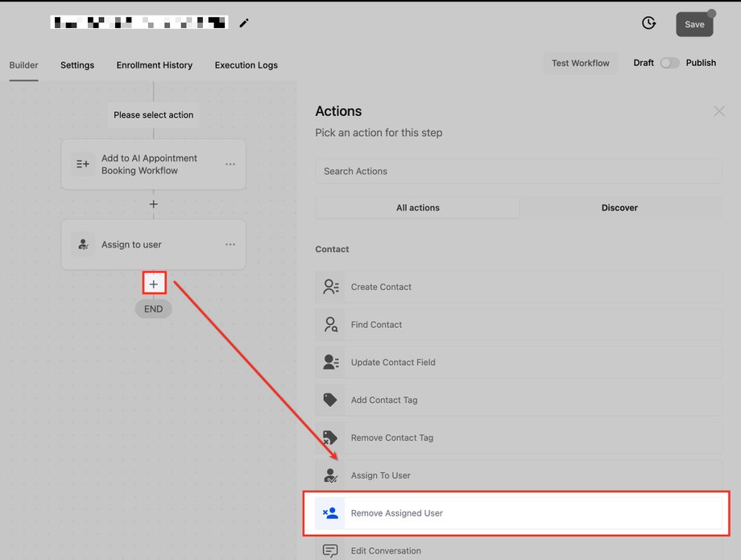
Task: Select the Create Contact action icon
Action: point(330,286)
